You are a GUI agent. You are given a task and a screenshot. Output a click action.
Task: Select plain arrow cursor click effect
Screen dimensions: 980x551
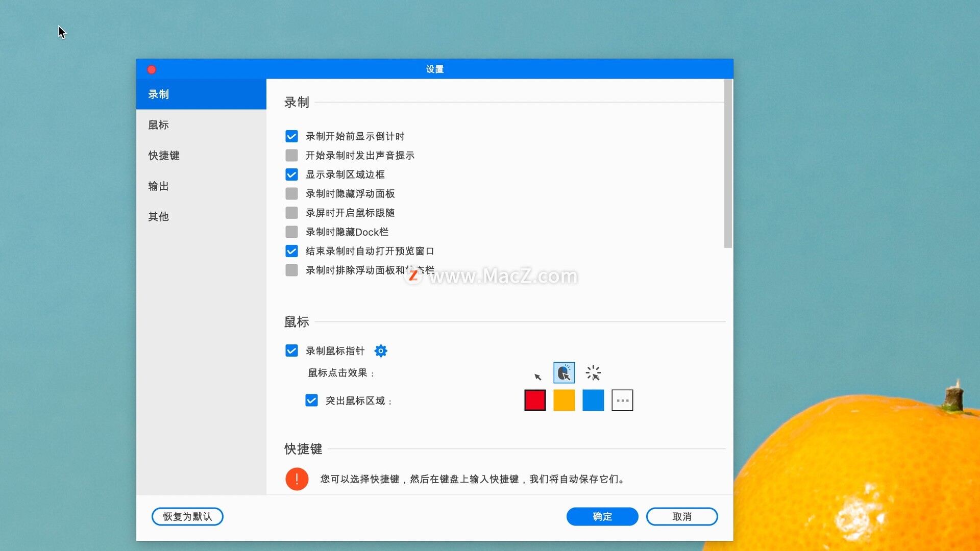(x=537, y=377)
